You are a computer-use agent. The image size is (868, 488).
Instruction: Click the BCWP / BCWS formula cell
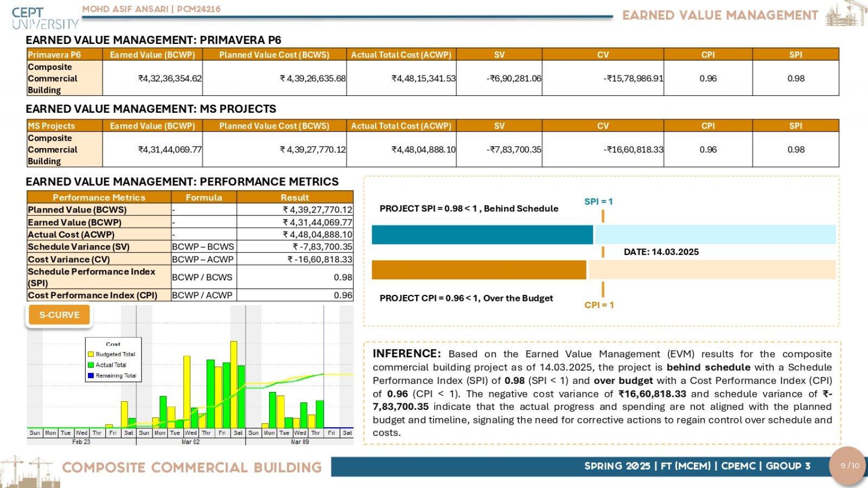pos(204,277)
